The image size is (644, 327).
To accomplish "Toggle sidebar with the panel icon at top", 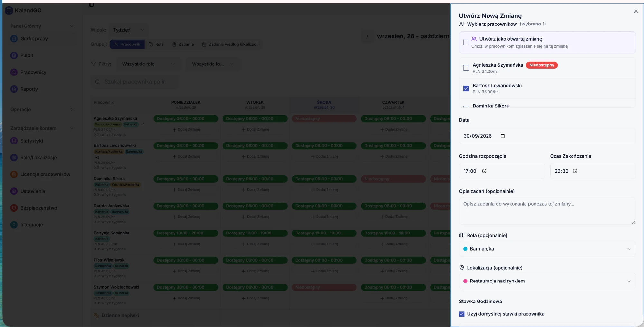I will point(91,5).
